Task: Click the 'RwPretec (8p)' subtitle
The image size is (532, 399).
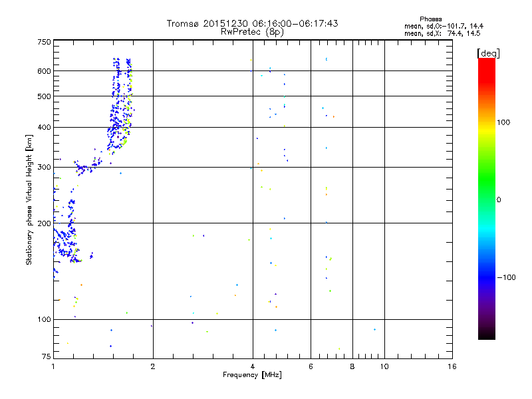Action: click(x=252, y=32)
